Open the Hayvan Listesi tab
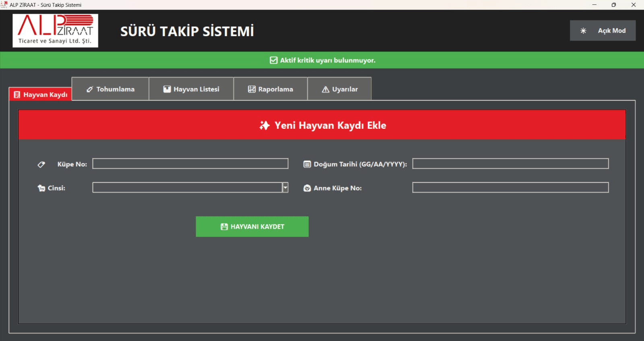The image size is (644, 341). click(x=191, y=89)
